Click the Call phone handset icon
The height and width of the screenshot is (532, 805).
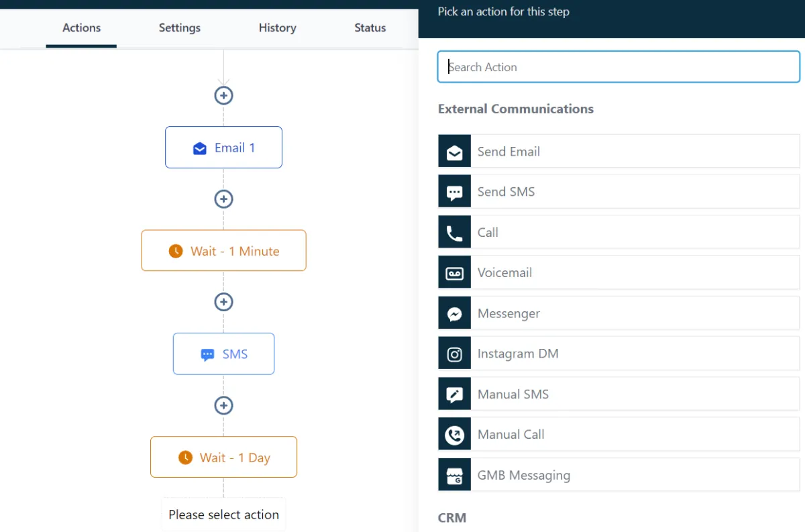tap(454, 233)
